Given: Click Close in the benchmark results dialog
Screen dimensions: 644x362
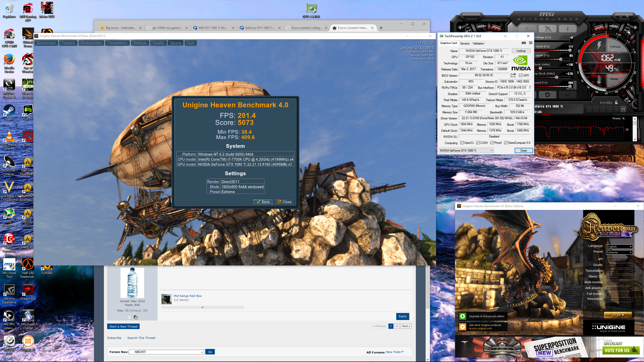Looking at the screenshot, I should [x=284, y=202].
